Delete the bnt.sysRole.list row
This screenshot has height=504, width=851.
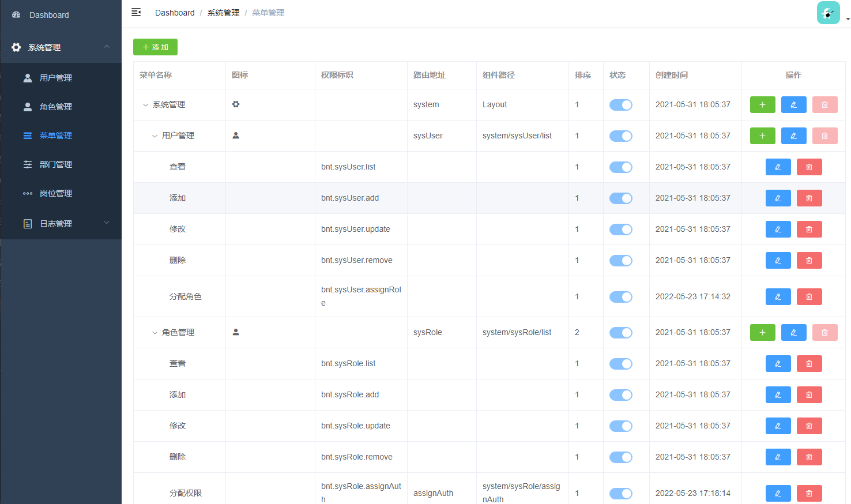click(x=809, y=364)
